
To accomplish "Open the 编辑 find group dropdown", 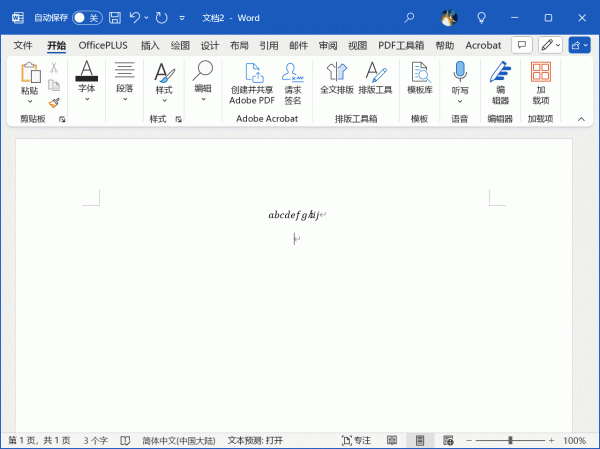I will point(203,82).
